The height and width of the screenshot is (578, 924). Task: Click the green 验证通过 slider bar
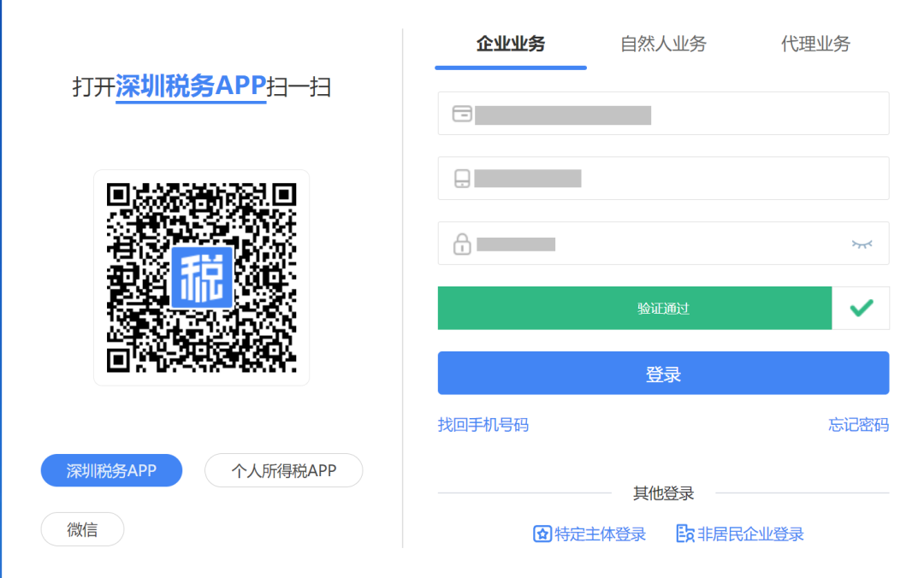point(635,308)
